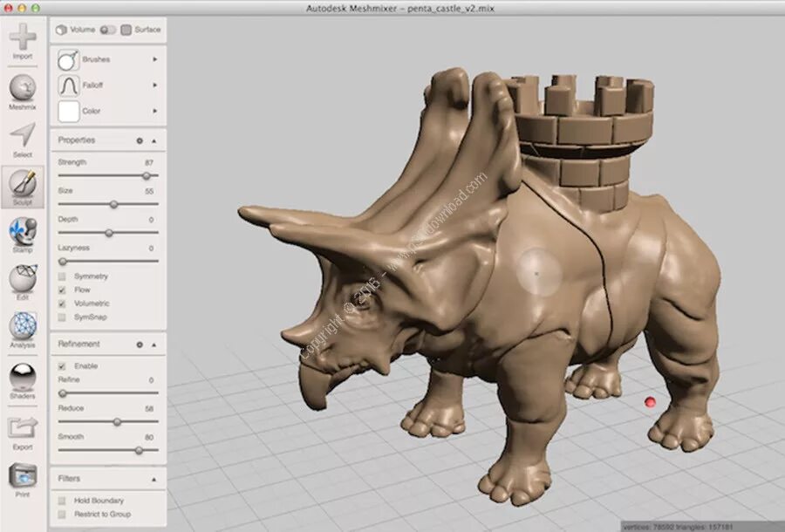Collapse the Properties section
This screenshot has height=532, width=785.
click(x=154, y=141)
